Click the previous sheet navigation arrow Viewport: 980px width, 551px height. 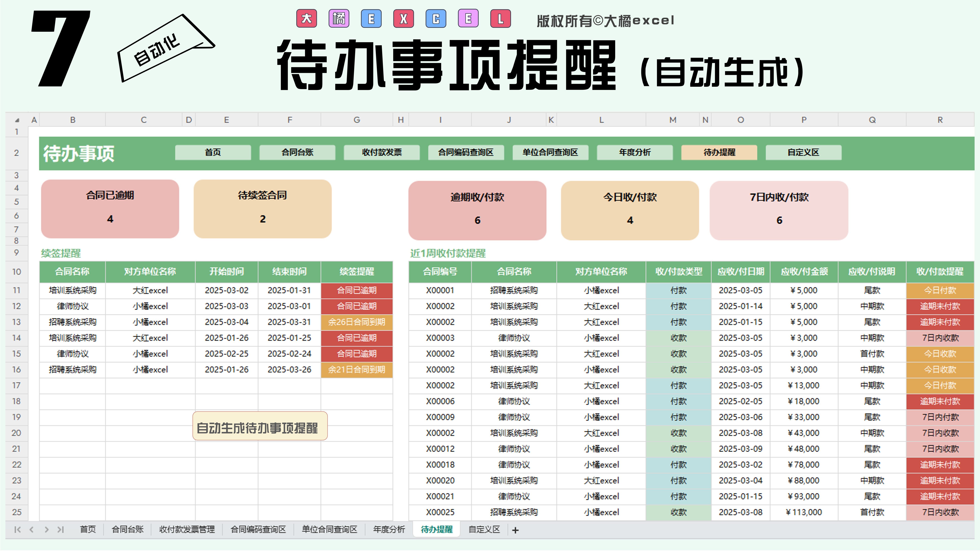tap(32, 529)
